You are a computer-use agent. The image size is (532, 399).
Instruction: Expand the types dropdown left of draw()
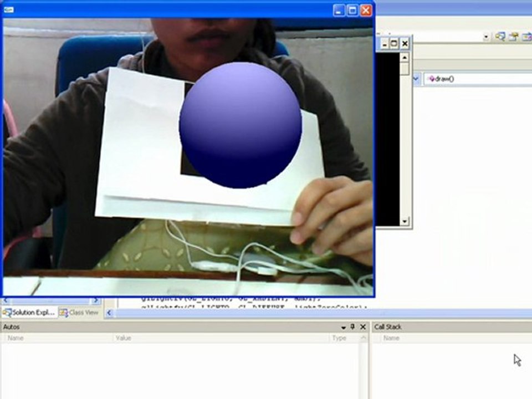click(416, 79)
